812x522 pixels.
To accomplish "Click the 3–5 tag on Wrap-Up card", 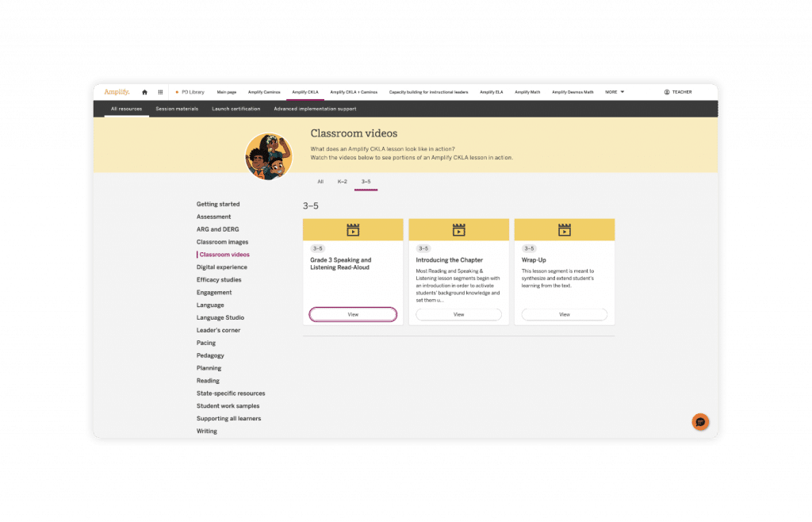I will (x=529, y=248).
